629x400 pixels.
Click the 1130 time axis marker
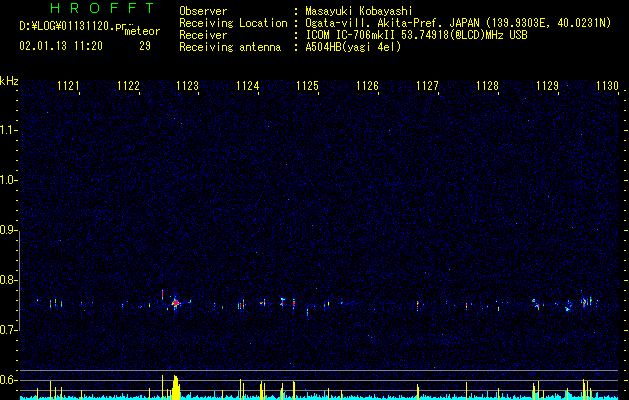coord(607,86)
